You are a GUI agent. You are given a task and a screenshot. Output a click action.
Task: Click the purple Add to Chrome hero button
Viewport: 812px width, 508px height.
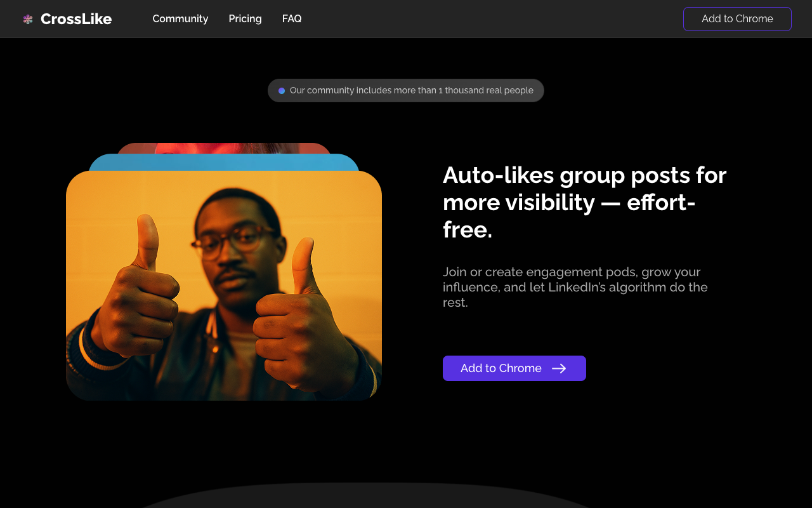[514, 368]
